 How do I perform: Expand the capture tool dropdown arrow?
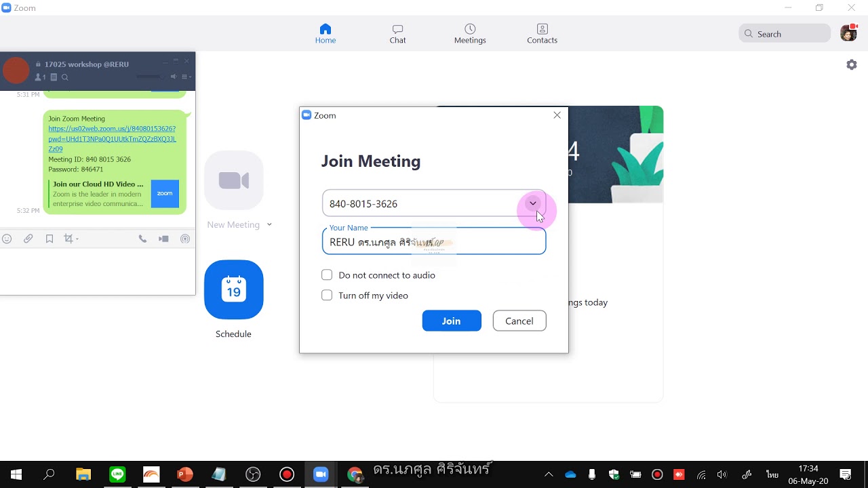click(x=77, y=239)
